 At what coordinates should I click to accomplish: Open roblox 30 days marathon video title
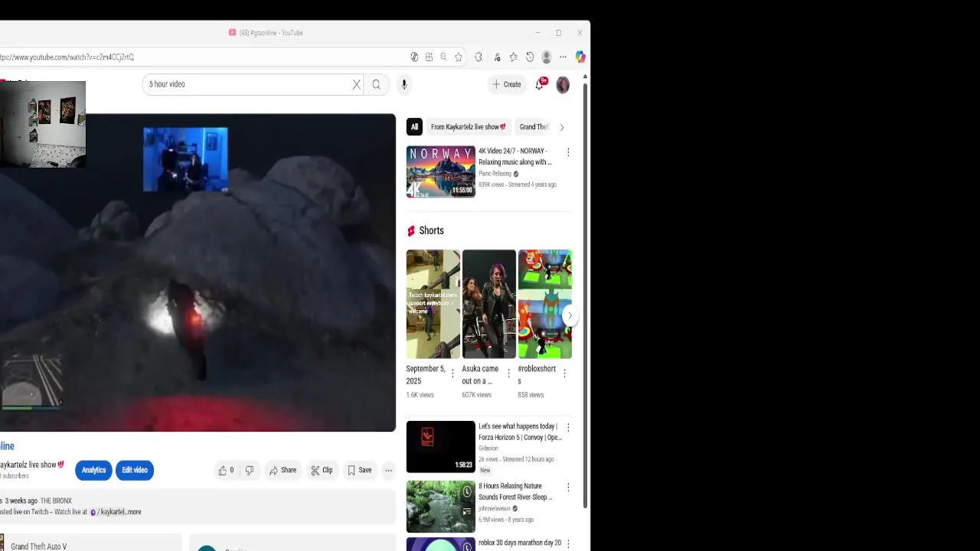coord(520,543)
